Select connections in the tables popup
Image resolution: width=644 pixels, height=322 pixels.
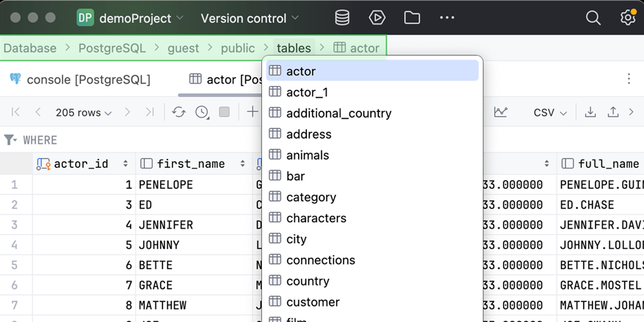[372, 260]
